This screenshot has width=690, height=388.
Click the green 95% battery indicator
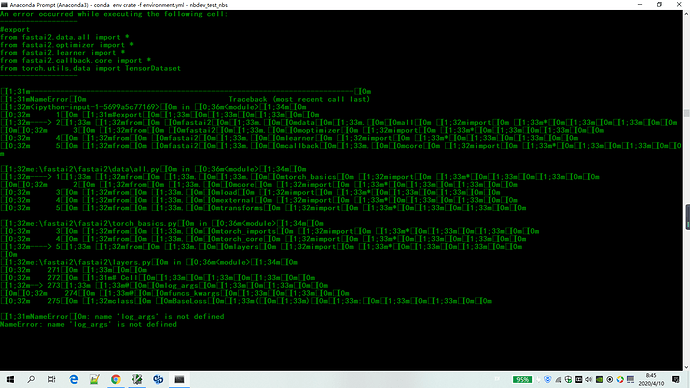pyautogui.click(x=522, y=380)
